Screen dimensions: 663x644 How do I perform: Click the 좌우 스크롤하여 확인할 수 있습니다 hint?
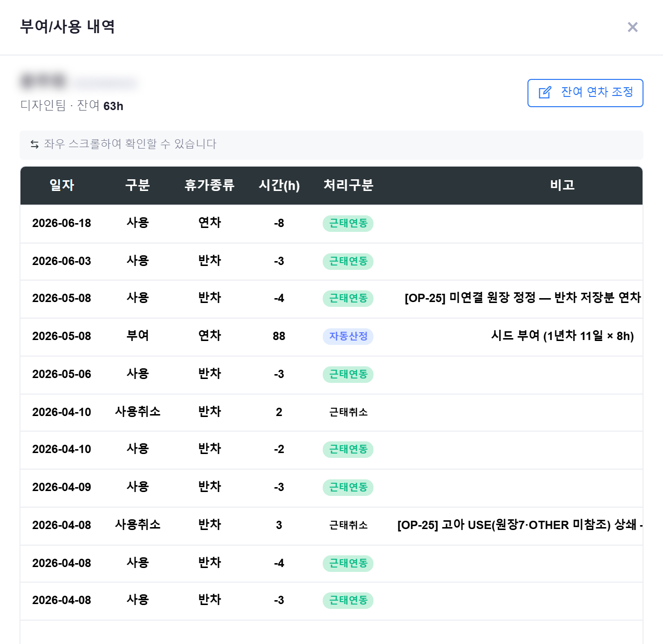click(x=130, y=144)
